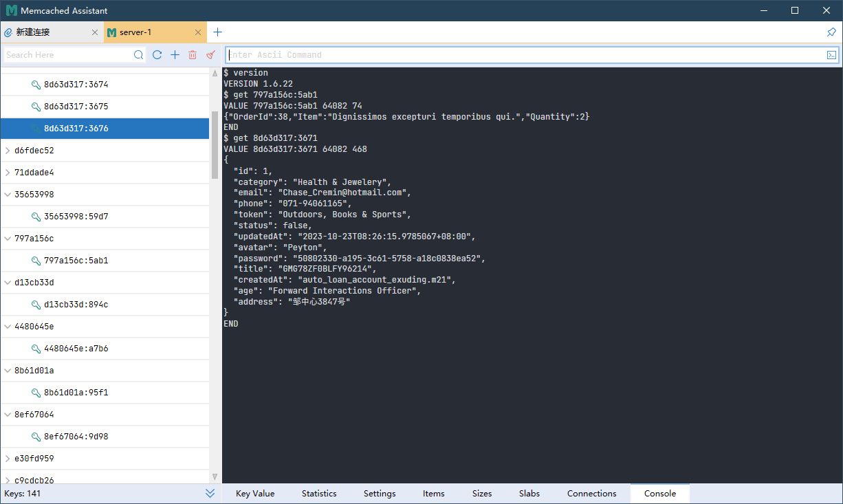Click the "$ get 8d63d317:3671" console line
The width and height of the screenshot is (843, 504).
click(x=270, y=138)
